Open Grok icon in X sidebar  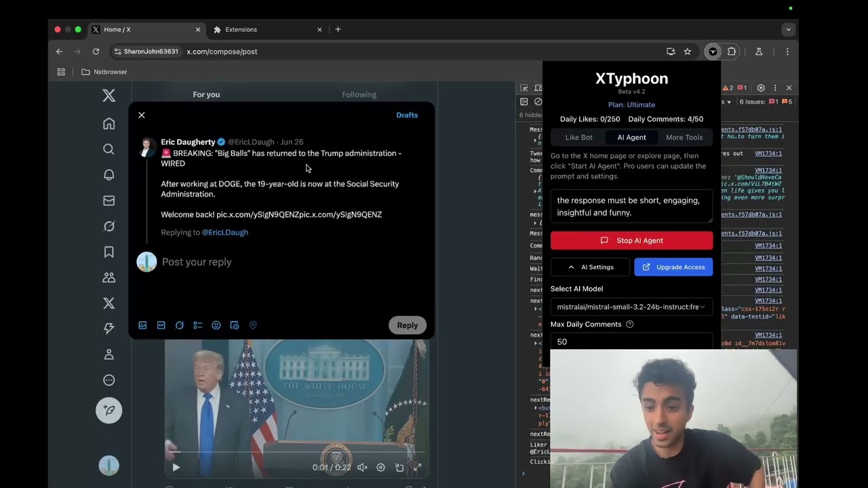coord(108,226)
